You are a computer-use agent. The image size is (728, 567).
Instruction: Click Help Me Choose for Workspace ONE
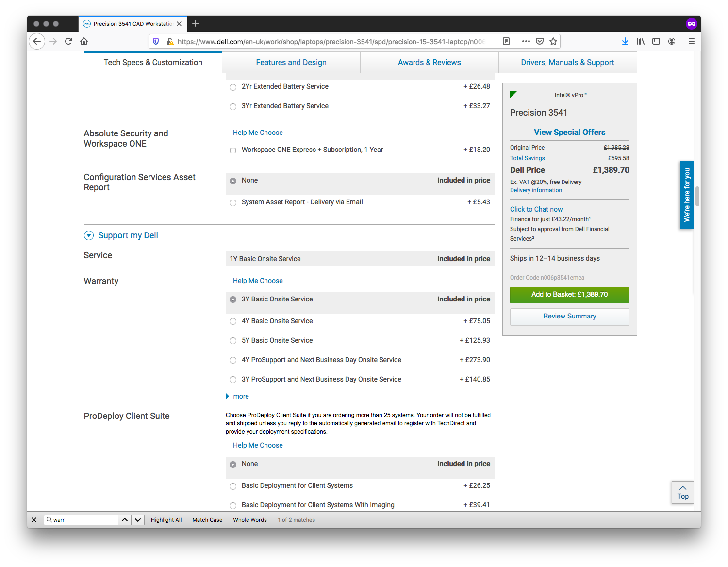(x=258, y=133)
